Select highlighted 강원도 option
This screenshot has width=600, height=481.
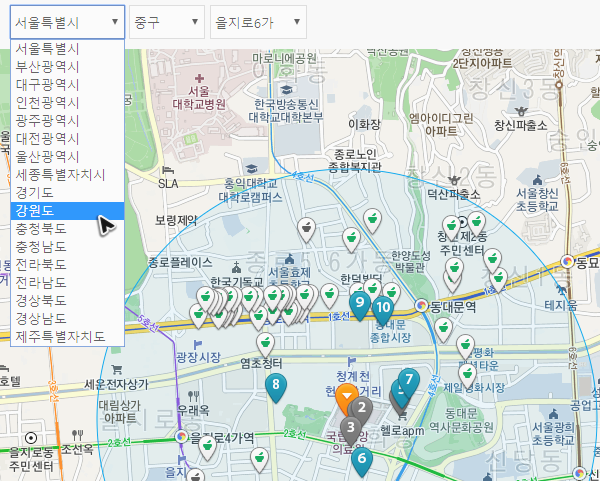coord(67,210)
